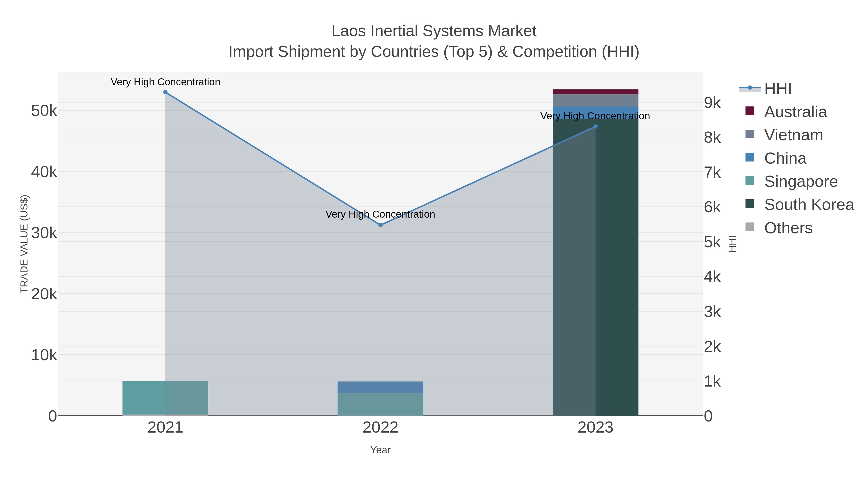Click the vertical 'HHI' right axis title
Image resolution: width=868 pixels, height=488 pixels.
[x=732, y=244]
